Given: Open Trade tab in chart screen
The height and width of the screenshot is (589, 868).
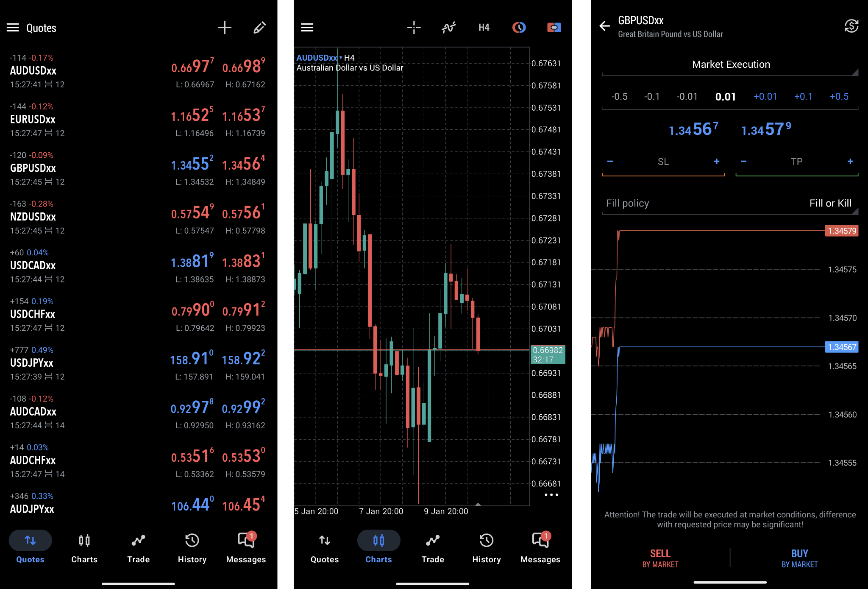Looking at the screenshot, I should pyautogui.click(x=433, y=547).
